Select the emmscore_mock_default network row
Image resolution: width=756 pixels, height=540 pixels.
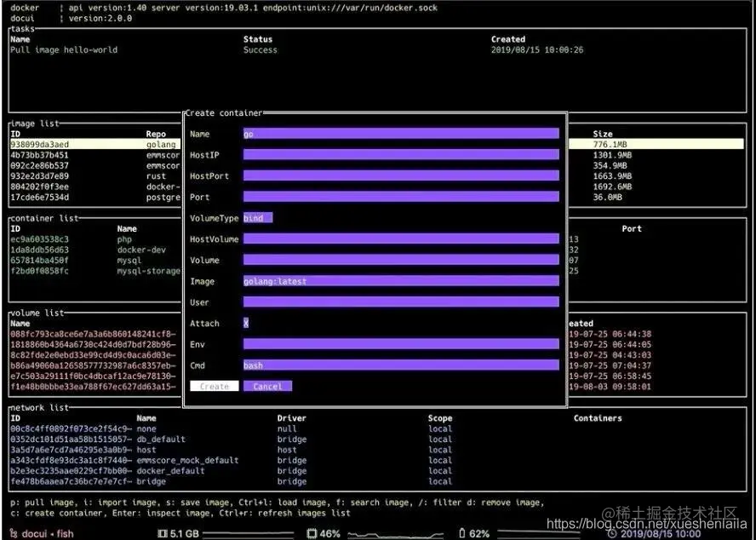point(378,461)
